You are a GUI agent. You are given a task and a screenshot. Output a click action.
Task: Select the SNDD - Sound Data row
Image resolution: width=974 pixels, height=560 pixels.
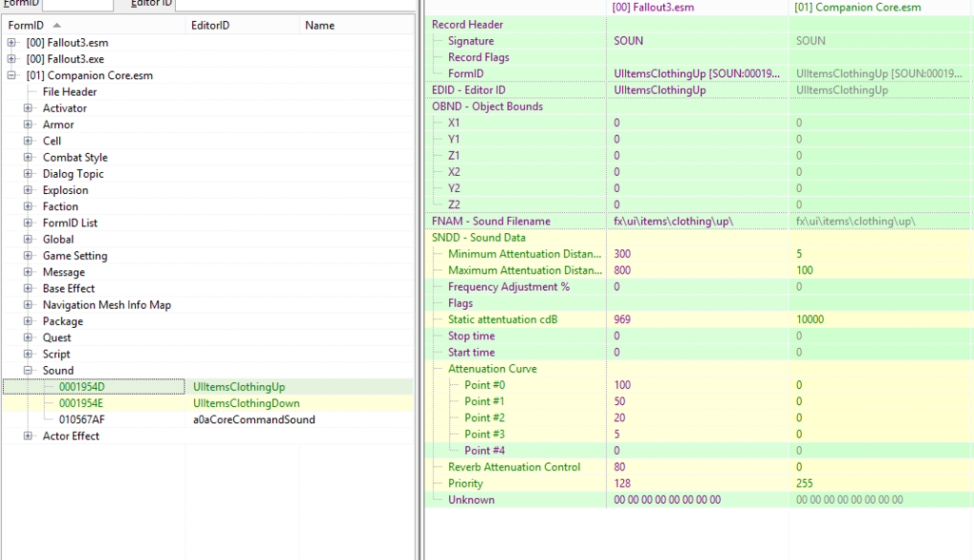[x=699, y=237]
